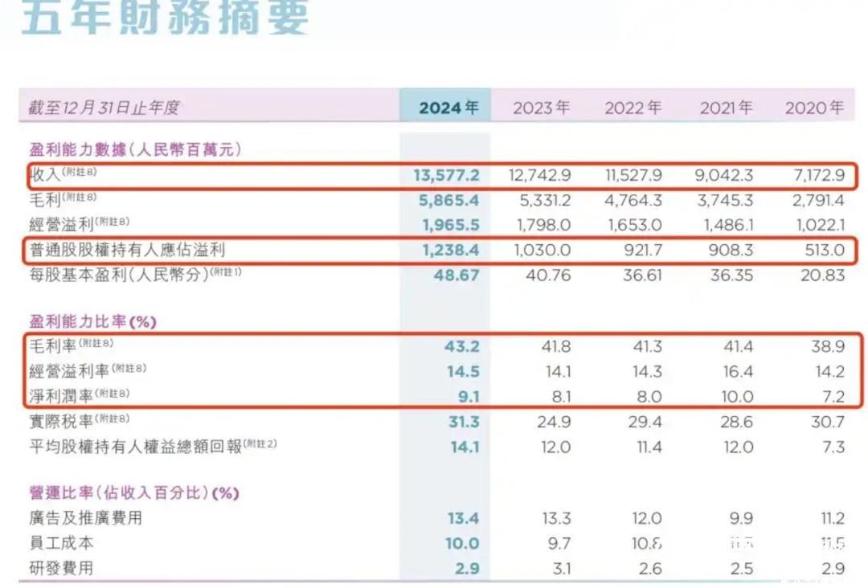Click the 2021 經營溢利率 value 16.4
The image size is (868, 588).
[x=738, y=371]
